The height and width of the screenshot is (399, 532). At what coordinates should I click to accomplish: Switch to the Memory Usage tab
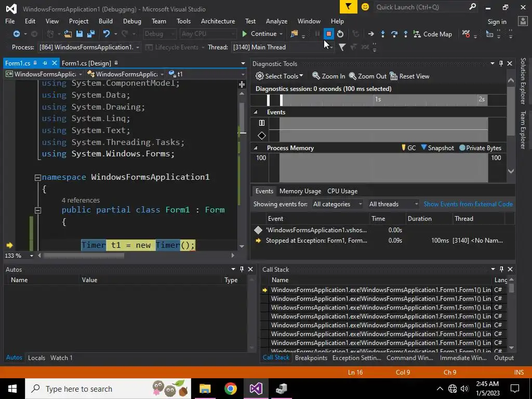tap(300, 191)
